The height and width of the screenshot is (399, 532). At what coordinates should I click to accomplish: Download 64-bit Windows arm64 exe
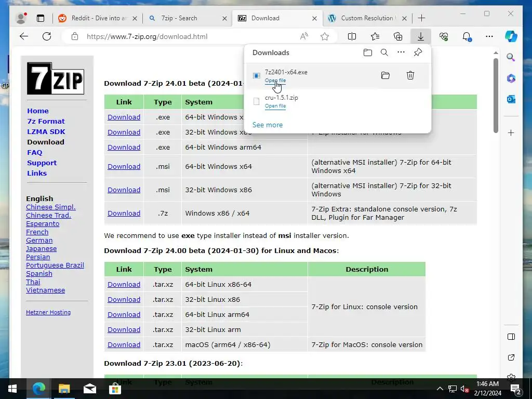[124, 147]
